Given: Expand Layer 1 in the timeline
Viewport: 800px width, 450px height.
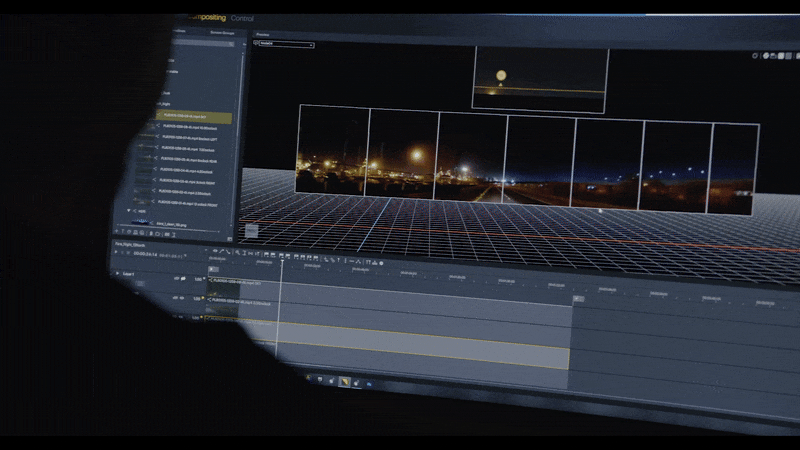Looking at the screenshot, I should 117,273.
